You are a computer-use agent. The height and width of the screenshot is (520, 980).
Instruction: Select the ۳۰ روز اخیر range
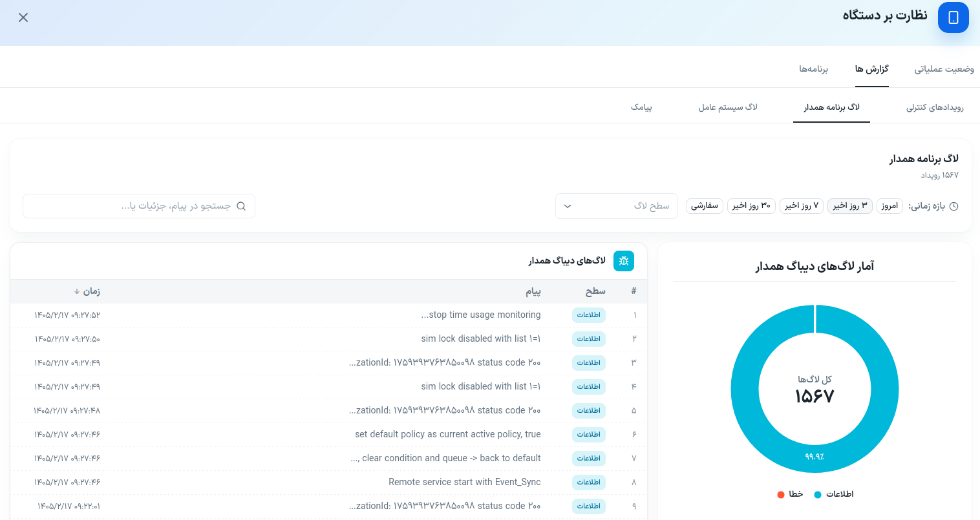coord(752,206)
